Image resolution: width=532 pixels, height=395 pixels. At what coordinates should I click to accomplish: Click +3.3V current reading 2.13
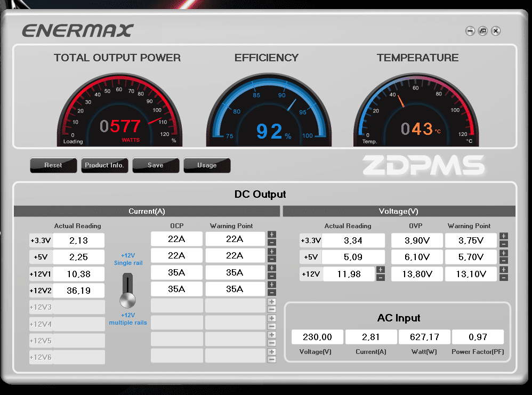[79, 240]
